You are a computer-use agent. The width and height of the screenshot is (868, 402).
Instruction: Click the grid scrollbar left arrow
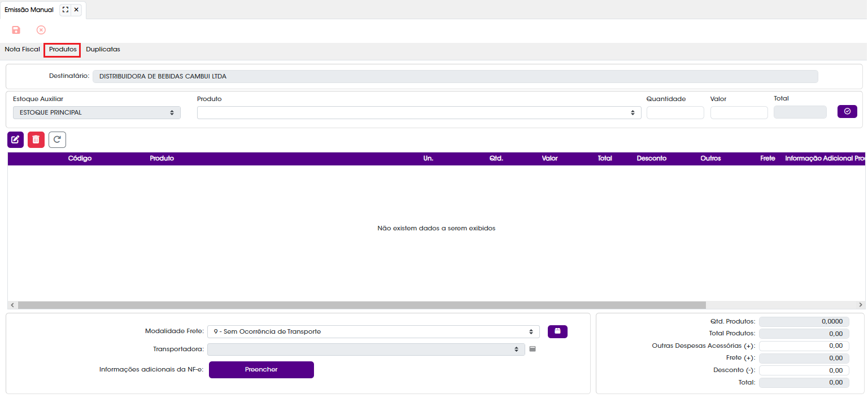[12, 305]
